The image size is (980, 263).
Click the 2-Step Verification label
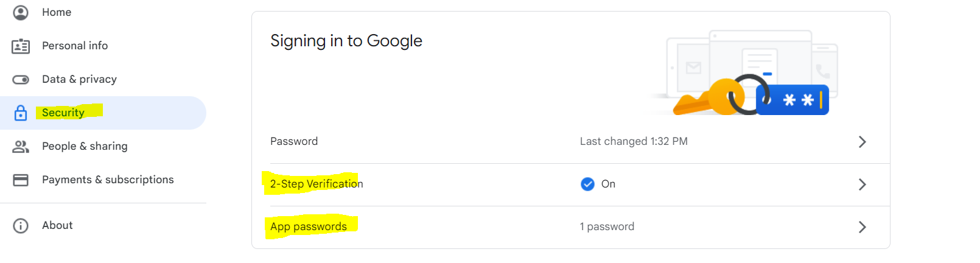pyautogui.click(x=317, y=184)
